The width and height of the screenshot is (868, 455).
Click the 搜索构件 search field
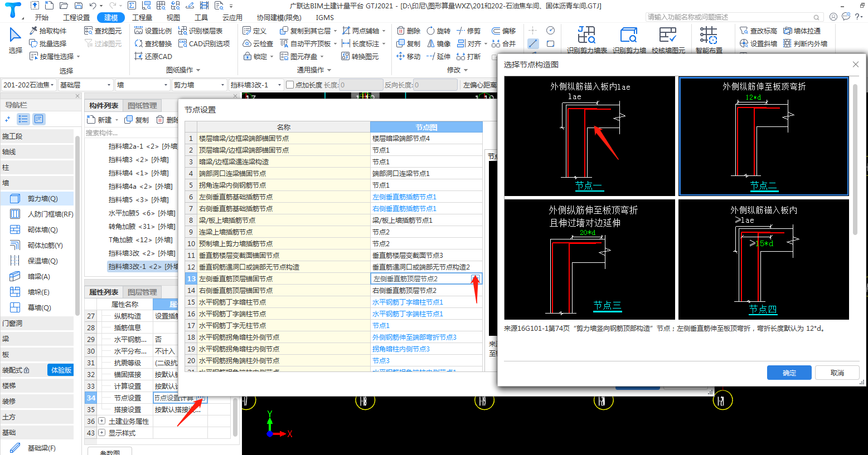tap(131, 133)
